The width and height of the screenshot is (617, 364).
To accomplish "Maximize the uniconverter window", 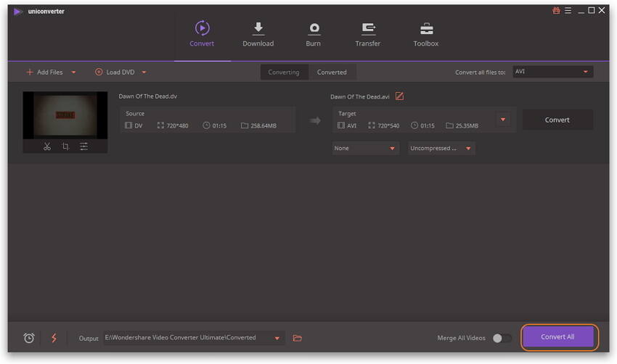I will click(591, 11).
